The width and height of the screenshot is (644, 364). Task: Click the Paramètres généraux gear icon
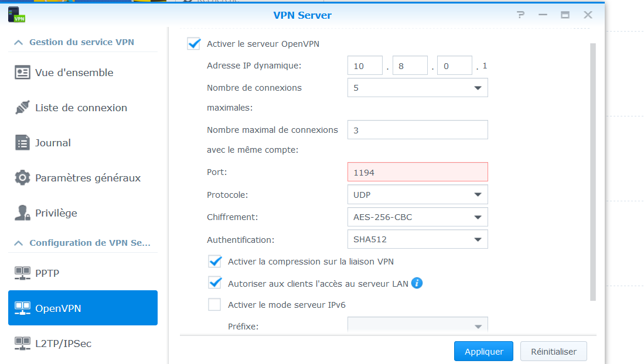22,178
